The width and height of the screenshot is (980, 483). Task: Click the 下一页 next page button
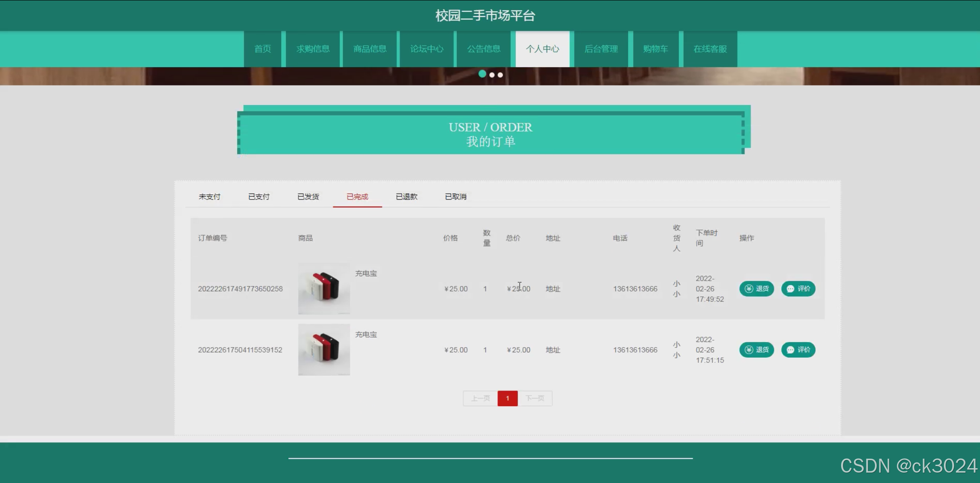(x=535, y=398)
